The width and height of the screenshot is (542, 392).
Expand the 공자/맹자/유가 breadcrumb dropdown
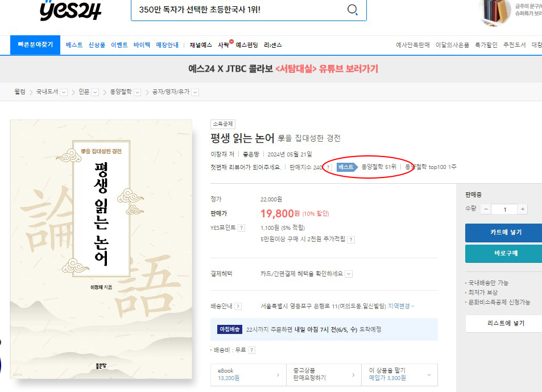[195, 92]
